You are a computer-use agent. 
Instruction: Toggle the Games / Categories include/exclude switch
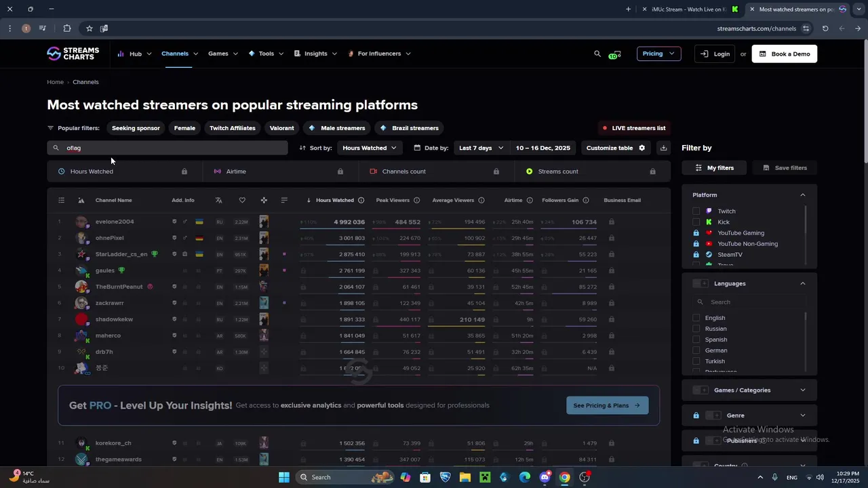(x=701, y=390)
